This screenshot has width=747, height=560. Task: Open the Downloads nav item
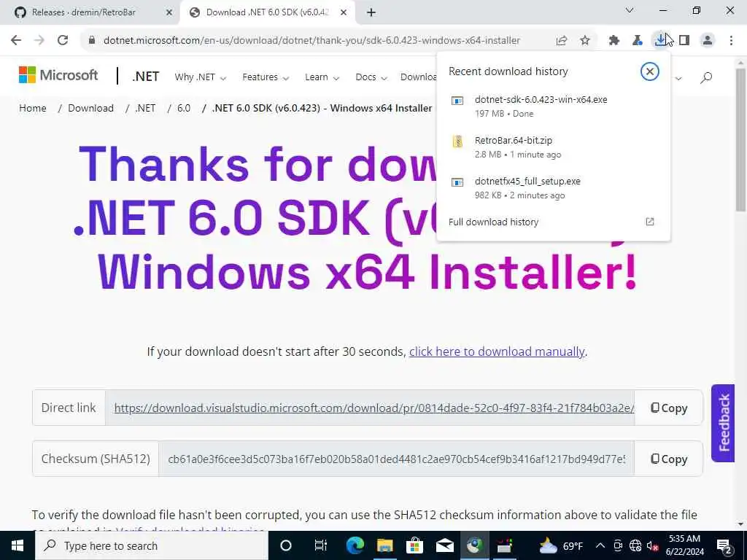(x=418, y=77)
